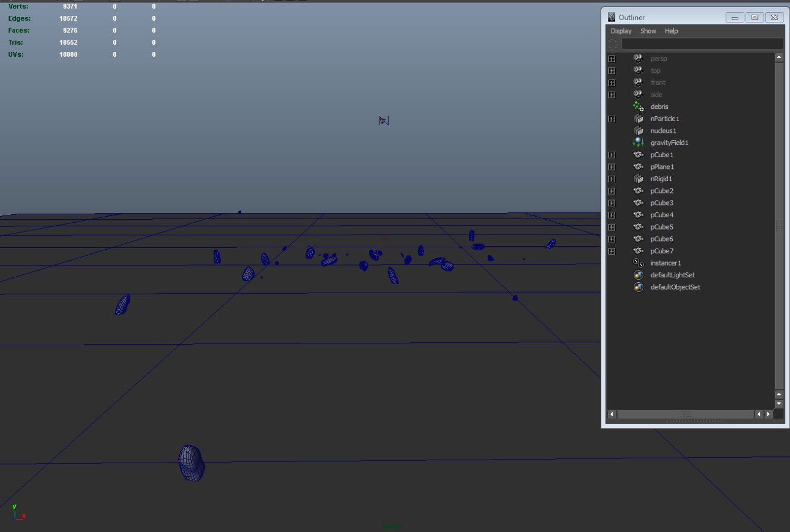Click the instancer1 icon
This screenshot has height=532, width=790.
tap(638, 263)
